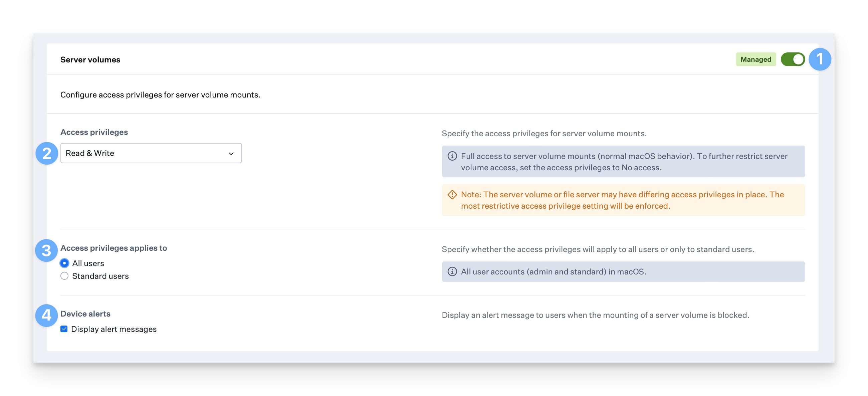Click info icon beside All user accounts text

point(452,272)
